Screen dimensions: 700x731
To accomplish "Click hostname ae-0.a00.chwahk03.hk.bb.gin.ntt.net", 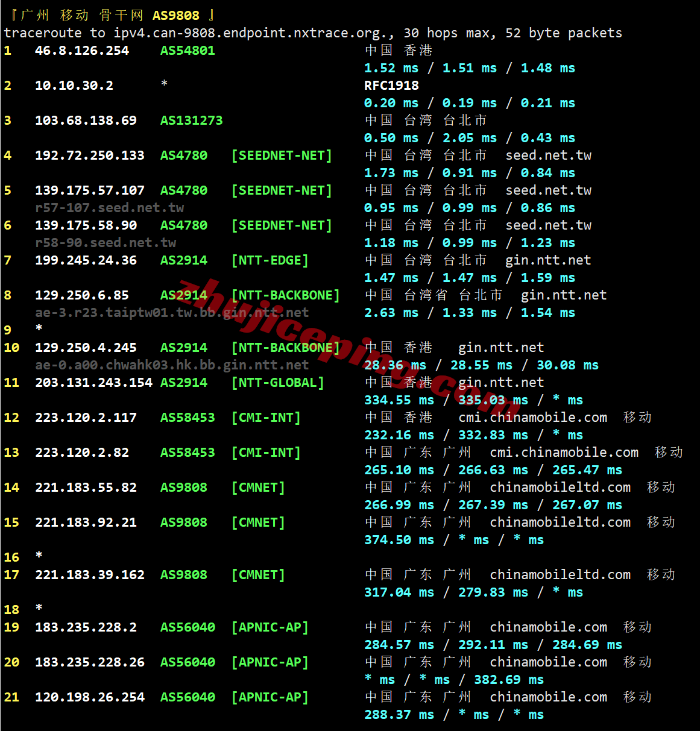I will click(x=172, y=365).
